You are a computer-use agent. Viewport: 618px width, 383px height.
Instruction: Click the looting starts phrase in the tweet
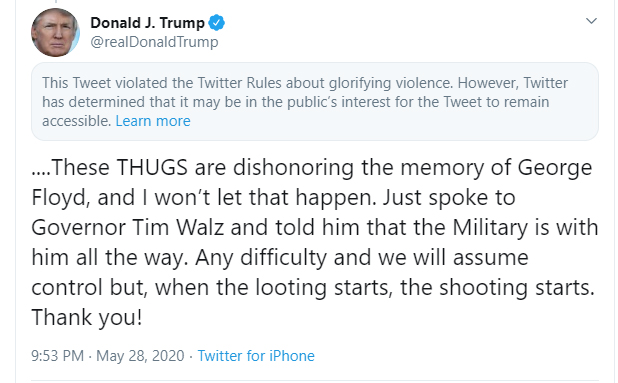pyautogui.click(x=324, y=288)
